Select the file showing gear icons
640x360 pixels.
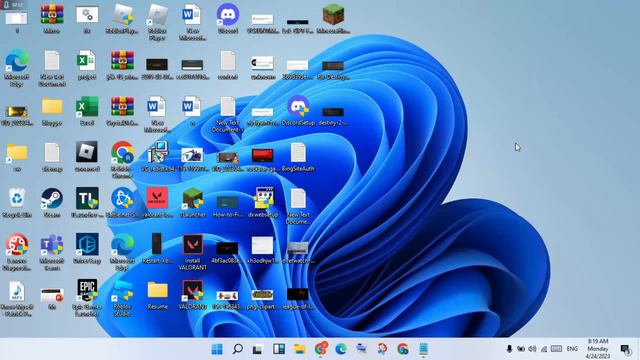tap(87, 15)
